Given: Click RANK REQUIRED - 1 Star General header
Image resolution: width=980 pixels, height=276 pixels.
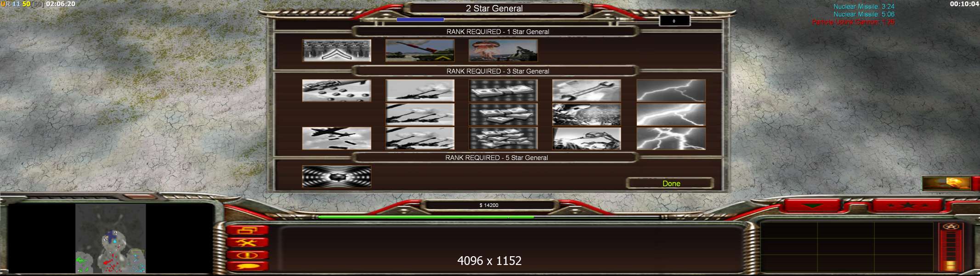Looking at the screenshot, I should 498,32.
